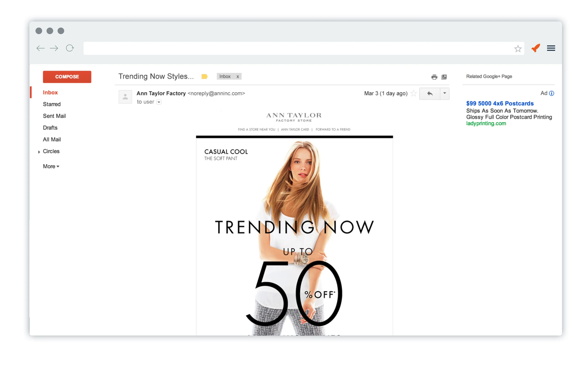
Task: Click the COMPOSE button
Action: click(67, 77)
